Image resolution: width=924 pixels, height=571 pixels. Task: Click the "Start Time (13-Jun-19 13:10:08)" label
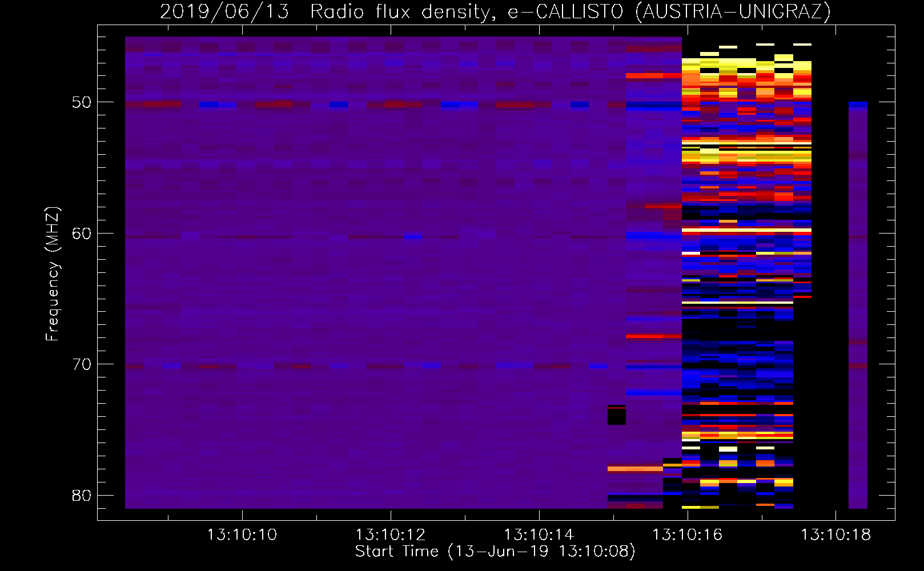click(x=495, y=552)
